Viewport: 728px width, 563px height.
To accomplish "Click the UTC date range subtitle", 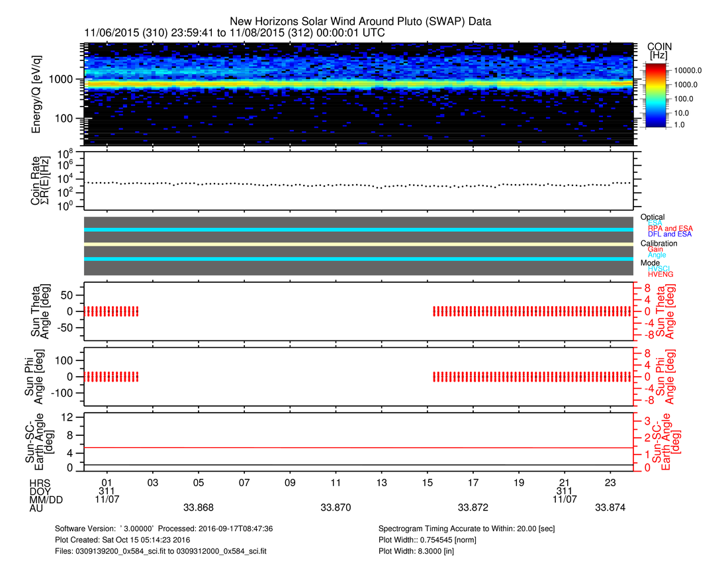I will [x=234, y=32].
